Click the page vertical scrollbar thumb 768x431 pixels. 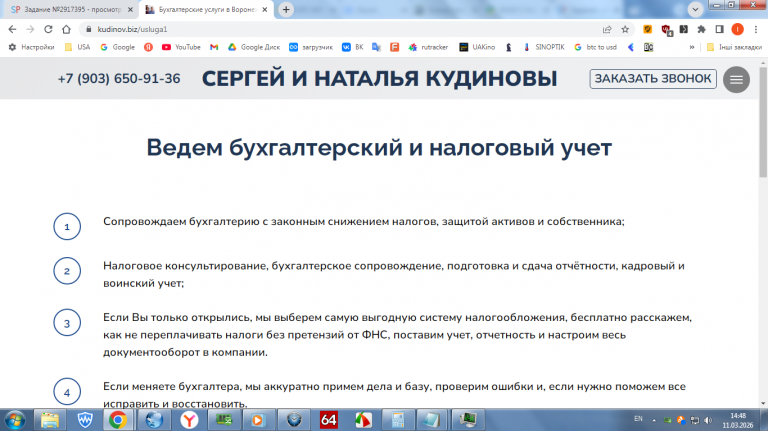click(x=763, y=122)
